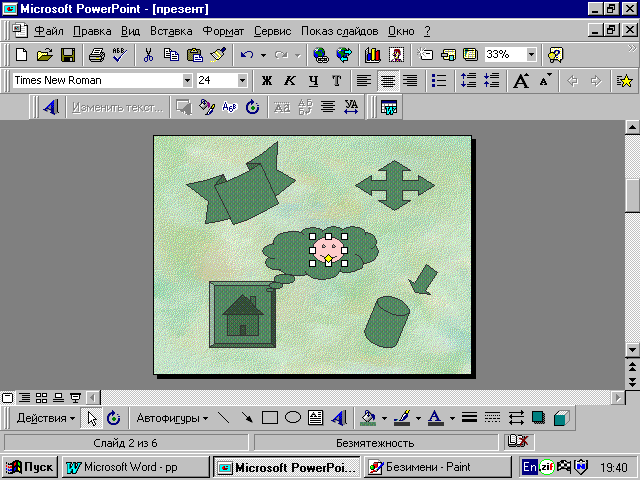Select the Line drawing tool

[x=224, y=418]
